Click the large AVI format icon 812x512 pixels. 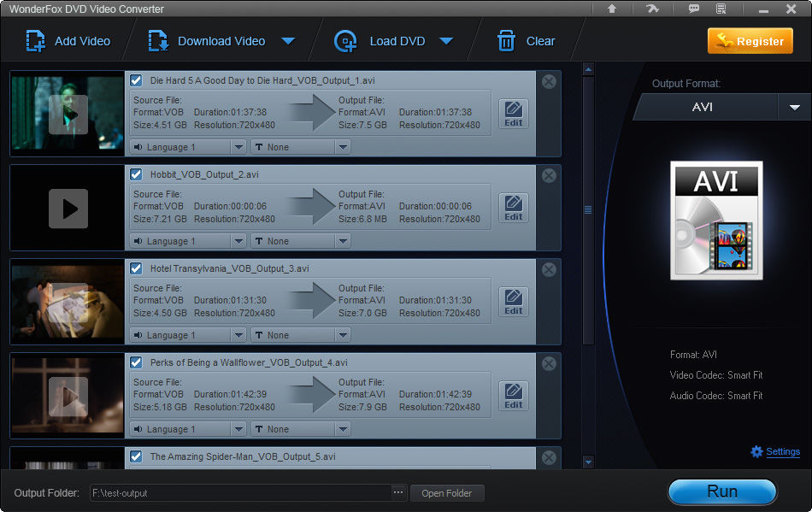pos(716,221)
